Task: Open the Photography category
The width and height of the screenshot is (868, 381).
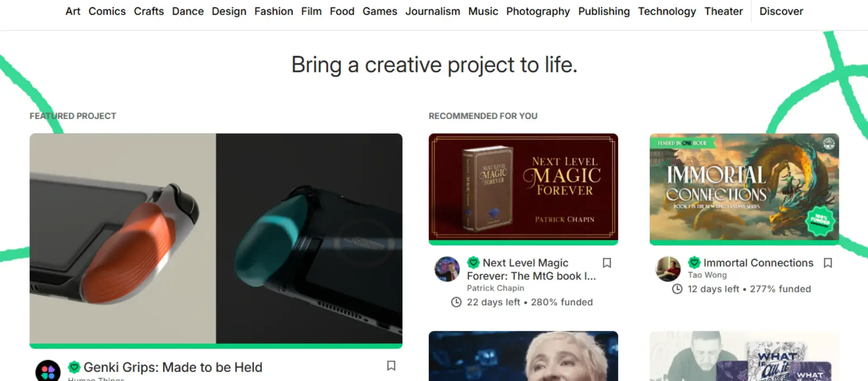Action: click(538, 11)
